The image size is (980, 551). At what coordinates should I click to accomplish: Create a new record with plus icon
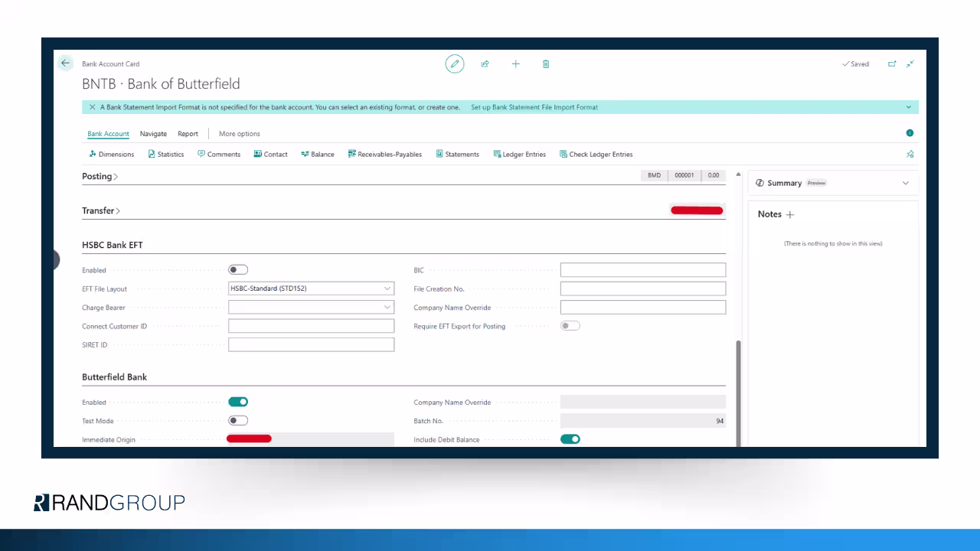(515, 64)
